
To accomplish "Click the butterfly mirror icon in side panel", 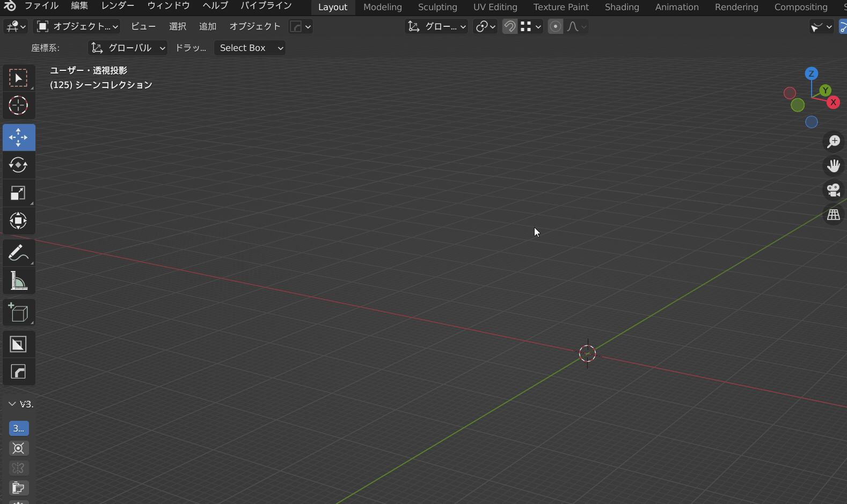I will click(x=18, y=468).
